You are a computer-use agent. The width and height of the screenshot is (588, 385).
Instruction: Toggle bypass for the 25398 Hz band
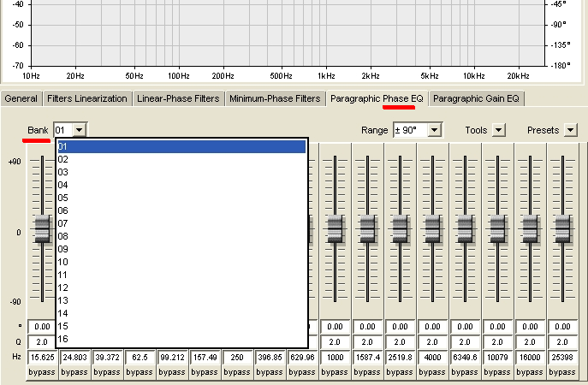pyautogui.click(x=562, y=372)
